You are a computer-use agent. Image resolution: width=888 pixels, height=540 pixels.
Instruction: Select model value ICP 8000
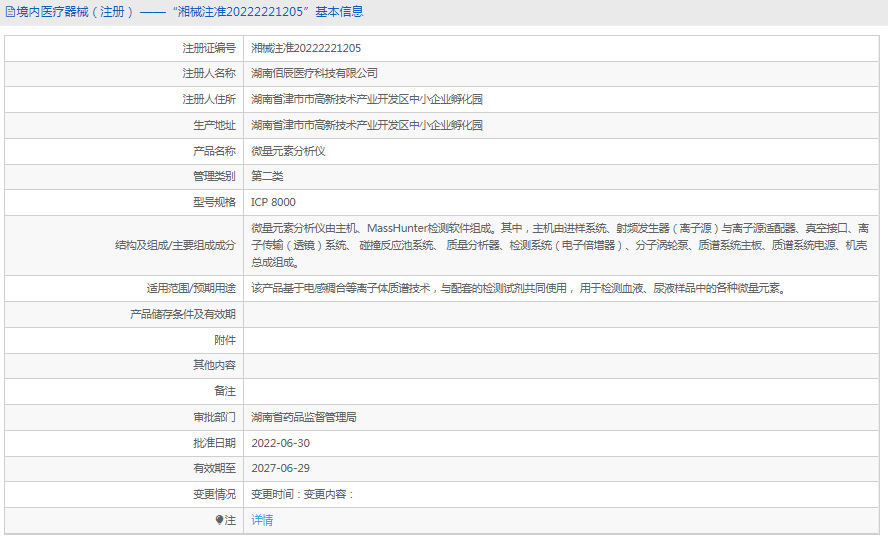(274, 202)
